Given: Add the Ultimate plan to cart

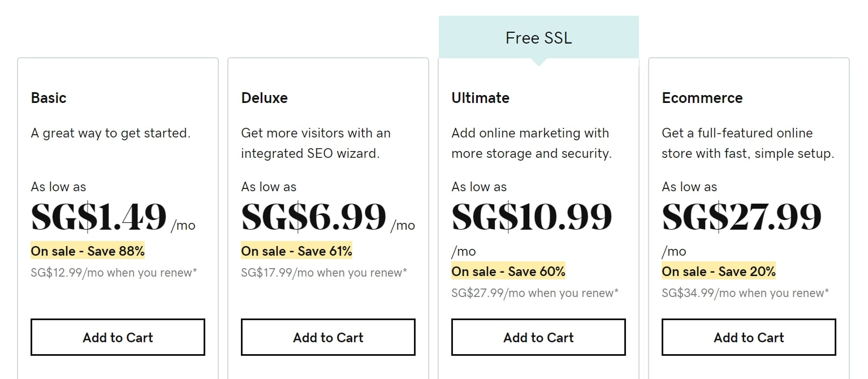Looking at the screenshot, I should point(538,337).
